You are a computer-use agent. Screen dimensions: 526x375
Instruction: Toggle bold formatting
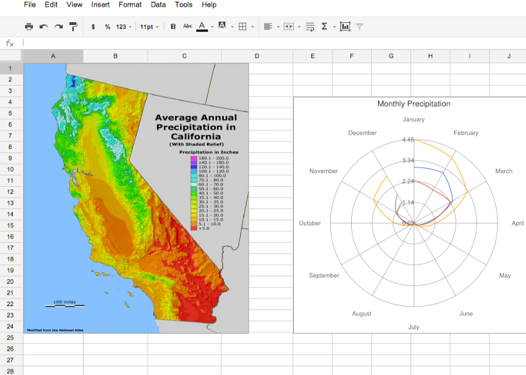coord(173,26)
